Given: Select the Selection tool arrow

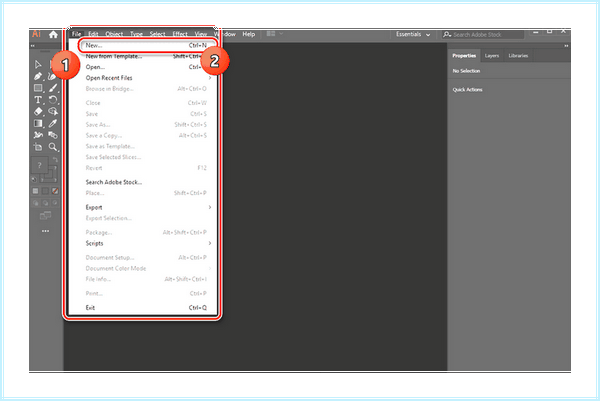Looking at the screenshot, I should [38, 64].
